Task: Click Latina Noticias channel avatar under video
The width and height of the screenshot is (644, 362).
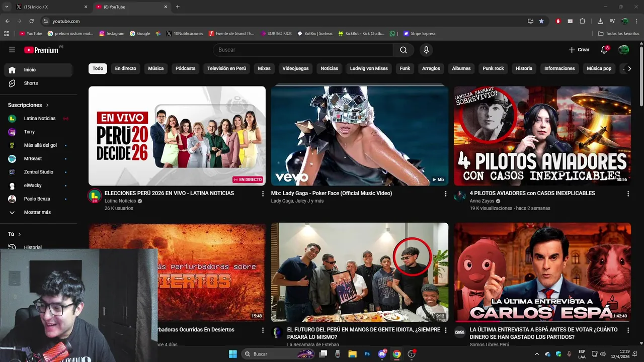Action: point(95,196)
